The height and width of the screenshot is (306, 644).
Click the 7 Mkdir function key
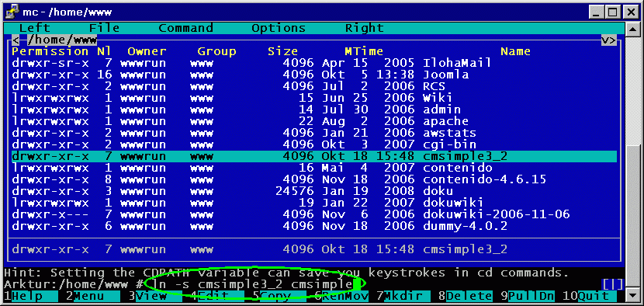(403, 296)
